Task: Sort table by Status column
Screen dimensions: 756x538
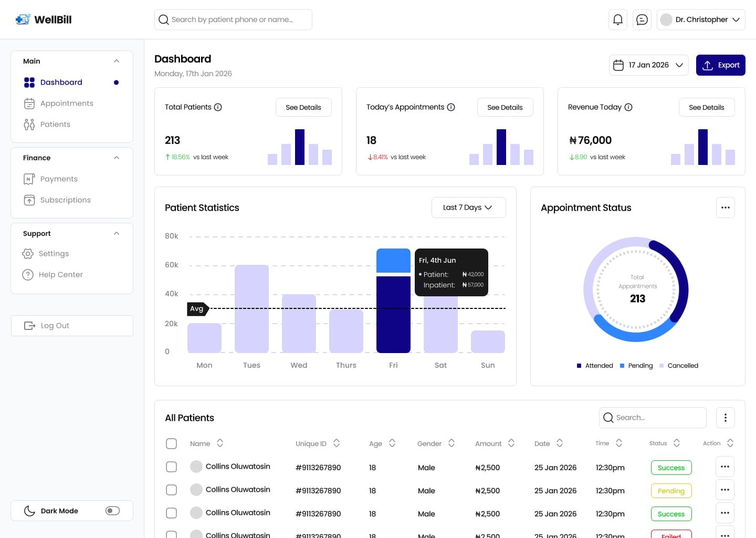Action: point(677,443)
